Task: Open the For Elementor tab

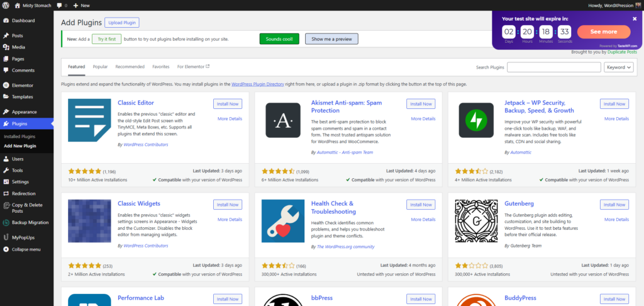Action: [194, 67]
